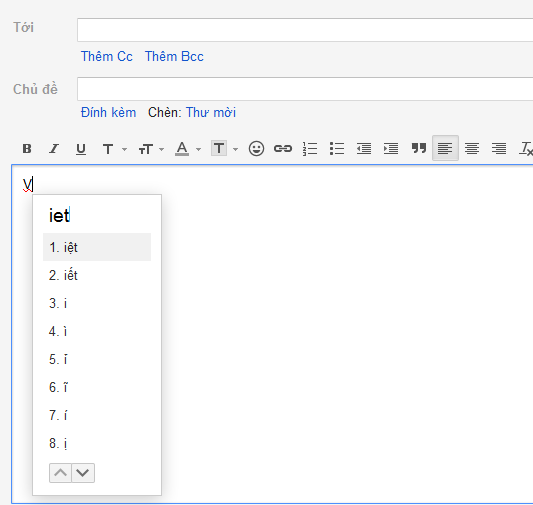Click the Thêm Cc link

[106, 56]
